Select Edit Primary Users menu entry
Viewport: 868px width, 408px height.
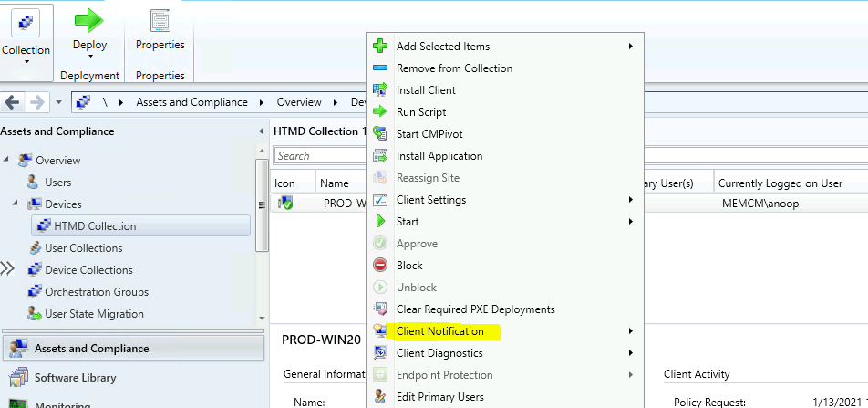click(439, 397)
